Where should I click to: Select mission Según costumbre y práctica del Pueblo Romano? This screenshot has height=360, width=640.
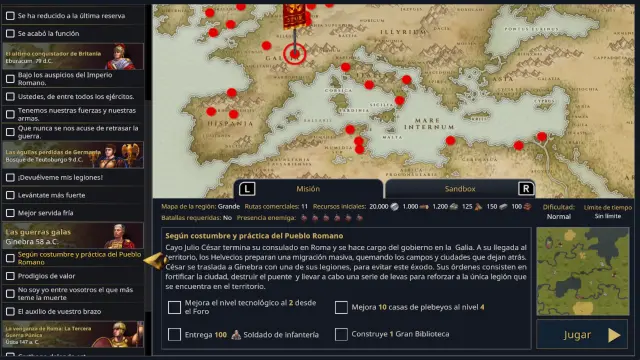(73, 258)
